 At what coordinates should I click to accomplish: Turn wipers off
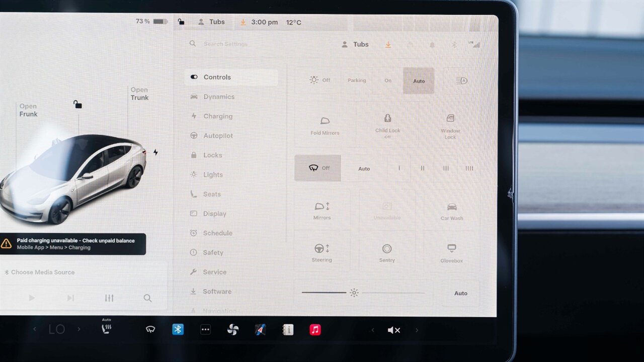(318, 168)
